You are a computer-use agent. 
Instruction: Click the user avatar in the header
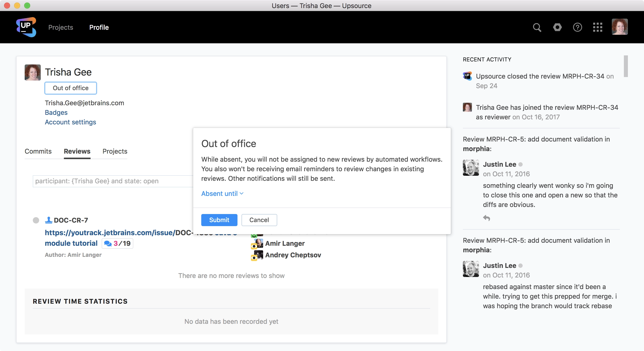tap(620, 27)
